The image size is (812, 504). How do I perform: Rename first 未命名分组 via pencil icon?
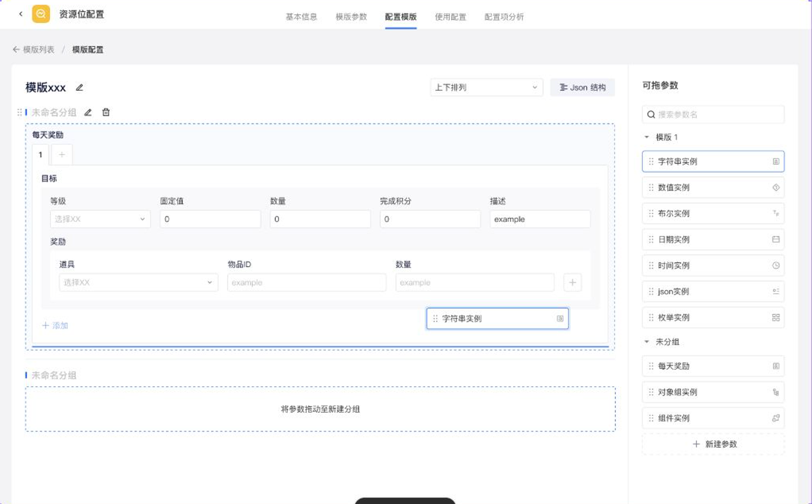tap(88, 112)
